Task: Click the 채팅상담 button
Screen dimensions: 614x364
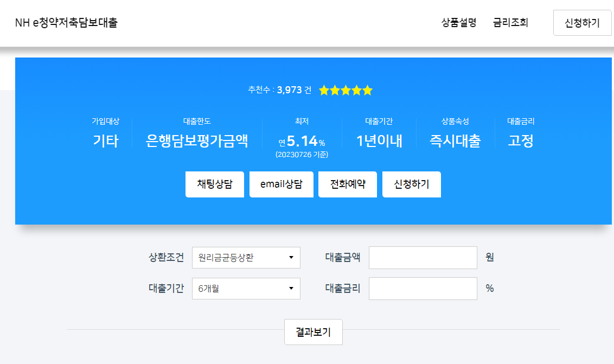Action: click(x=215, y=184)
